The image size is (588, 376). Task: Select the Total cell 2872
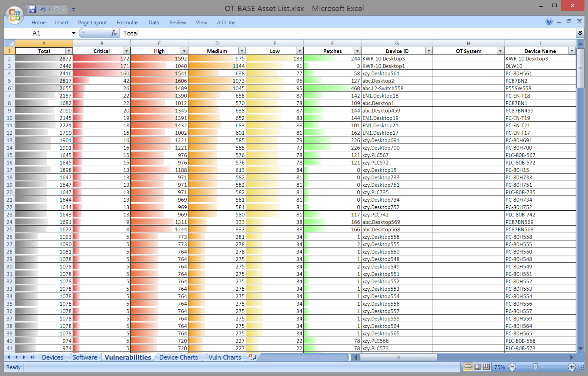point(44,58)
